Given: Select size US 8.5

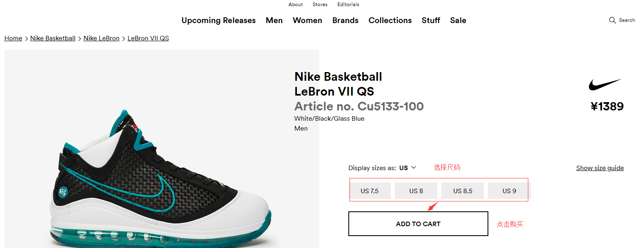Looking at the screenshot, I should pos(462,191).
